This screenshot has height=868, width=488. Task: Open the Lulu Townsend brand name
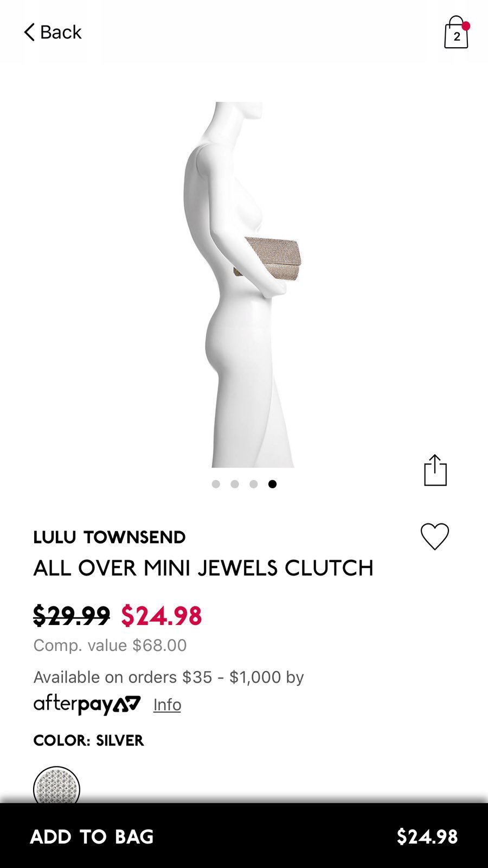point(110,537)
